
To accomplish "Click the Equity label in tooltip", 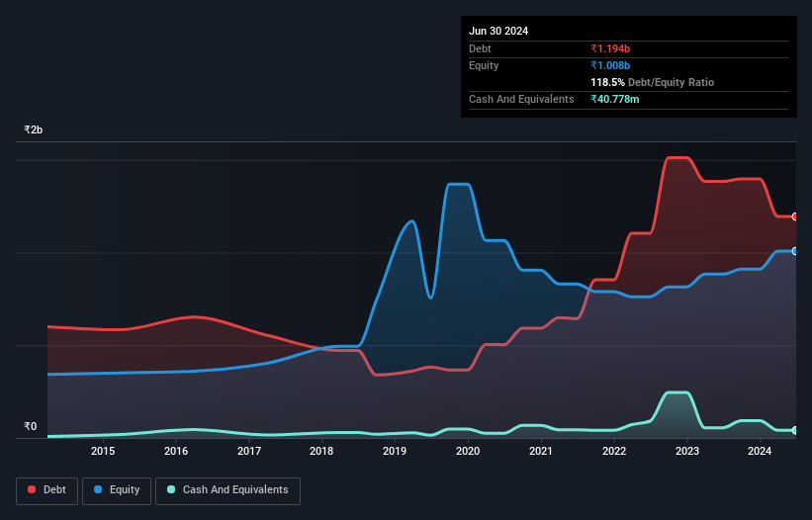I will pyautogui.click(x=484, y=65).
